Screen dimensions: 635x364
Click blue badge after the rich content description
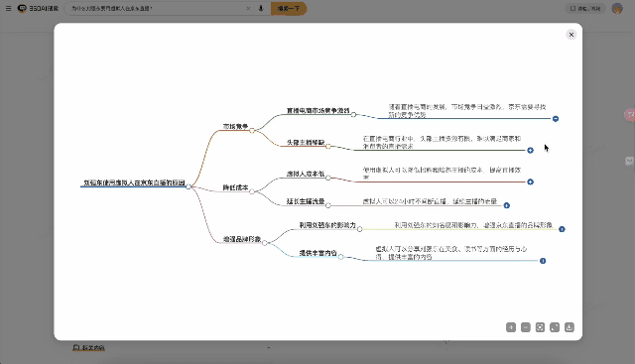pos(543,261)
